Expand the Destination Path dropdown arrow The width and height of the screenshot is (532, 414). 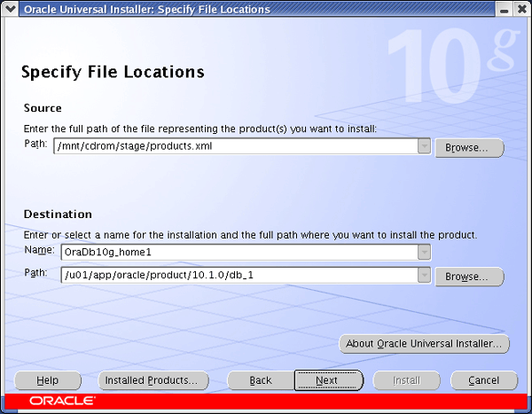point(424,277)
